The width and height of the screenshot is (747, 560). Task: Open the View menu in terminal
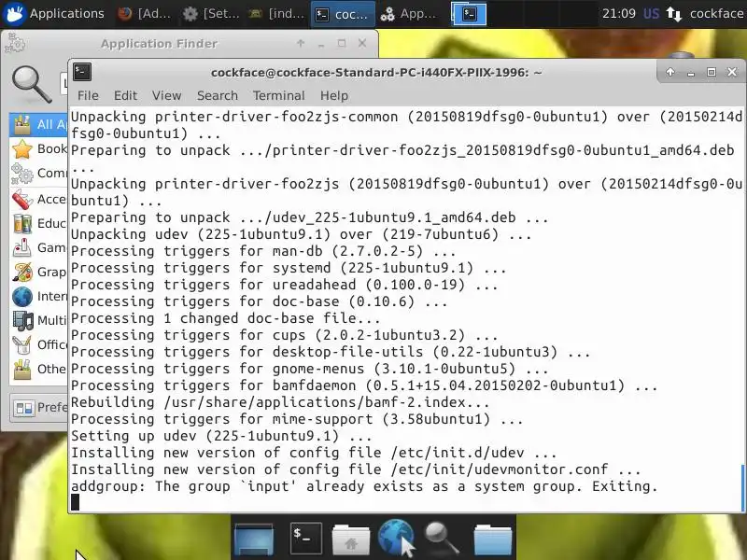point(167,96)
